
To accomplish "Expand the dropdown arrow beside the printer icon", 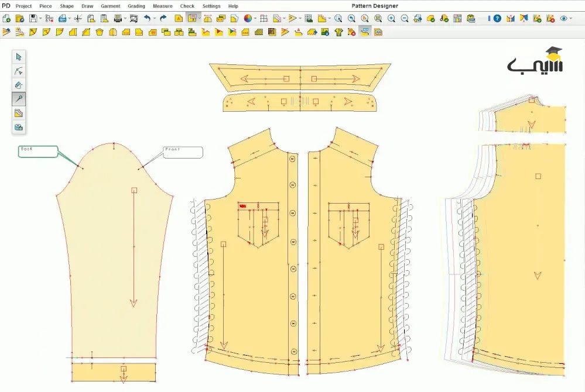I will (125, 19).
